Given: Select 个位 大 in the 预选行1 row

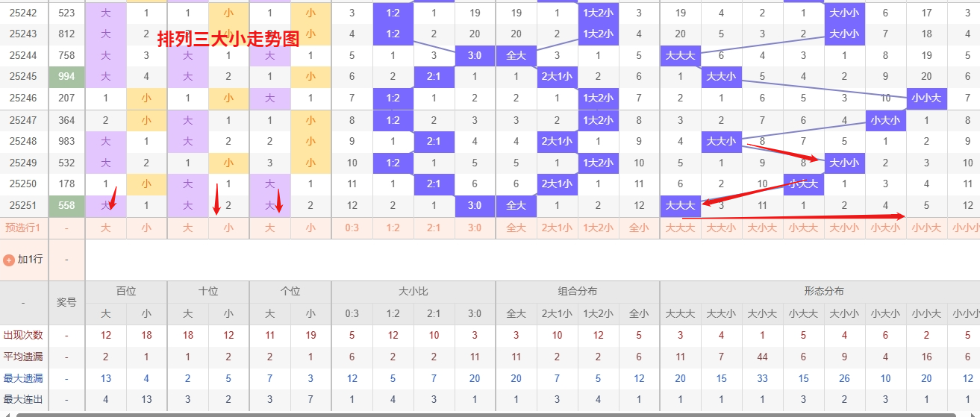Looking at the screenshot, I should click(270, 228).
